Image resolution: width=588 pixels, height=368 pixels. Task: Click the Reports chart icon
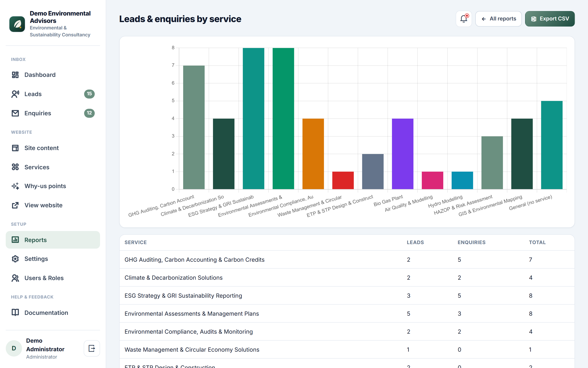[x=15, y=240]
